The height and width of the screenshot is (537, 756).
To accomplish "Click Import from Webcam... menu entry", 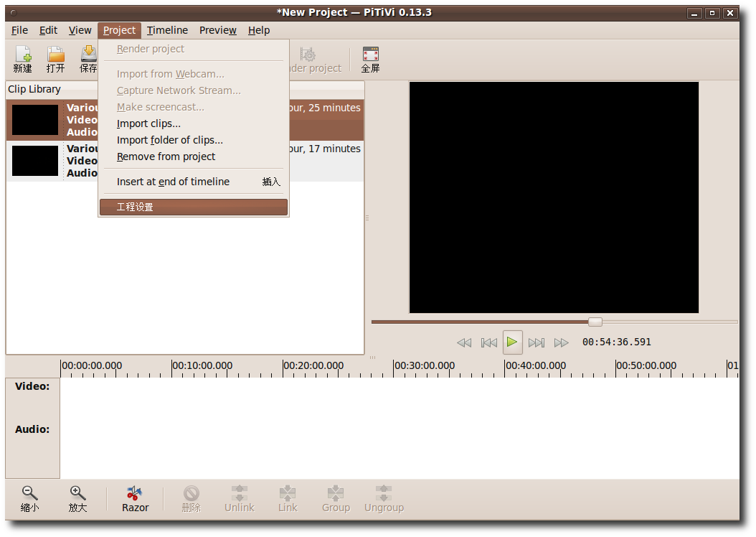I will 194,74.
